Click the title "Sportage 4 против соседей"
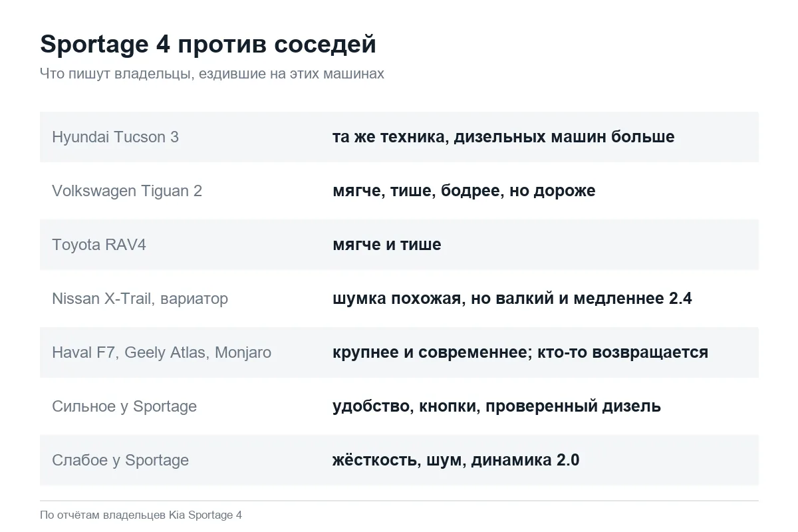Image resolution: width=798 pixels, height=532 pixels. click(208, 45)
